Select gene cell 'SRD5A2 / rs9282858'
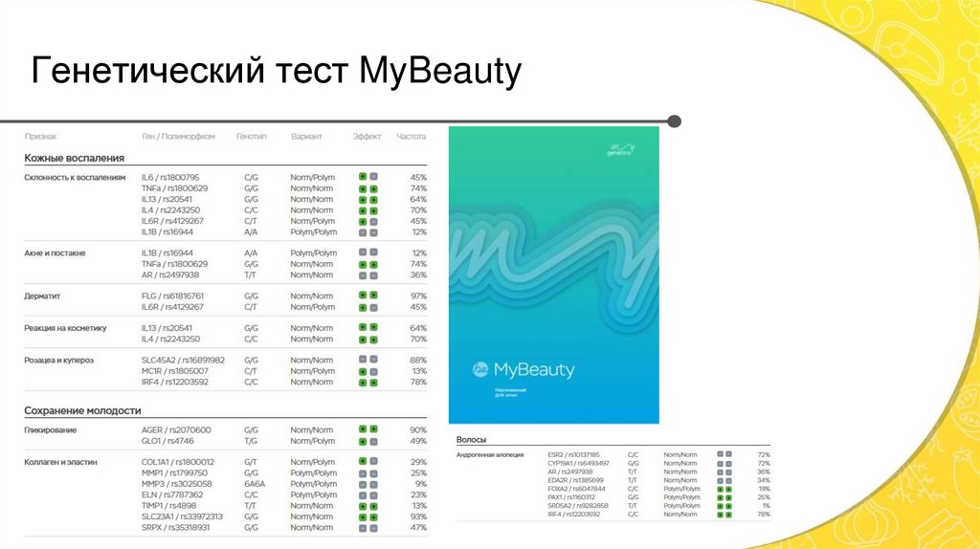 point(577,506)
